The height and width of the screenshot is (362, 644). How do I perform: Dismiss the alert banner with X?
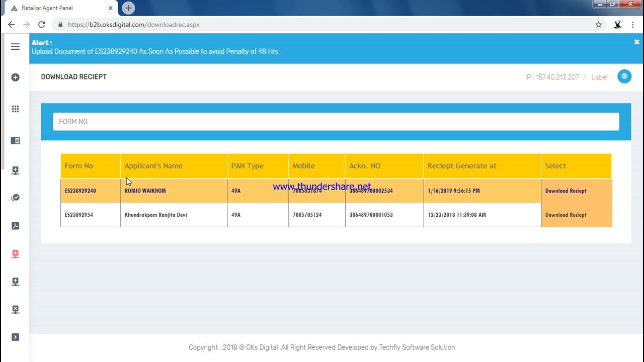(x=636, y=42)
